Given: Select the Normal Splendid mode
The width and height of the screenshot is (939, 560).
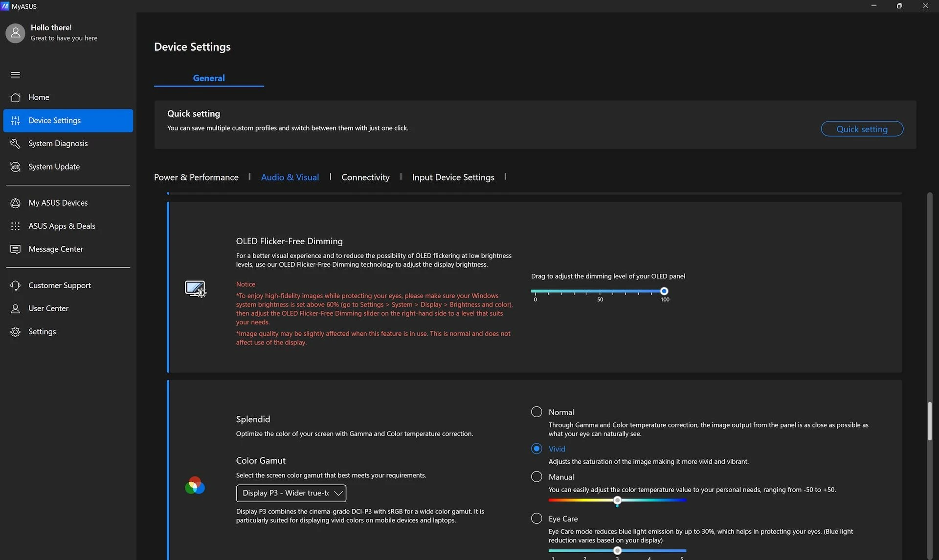Looking at the screenshot, I should pos(537,412).
